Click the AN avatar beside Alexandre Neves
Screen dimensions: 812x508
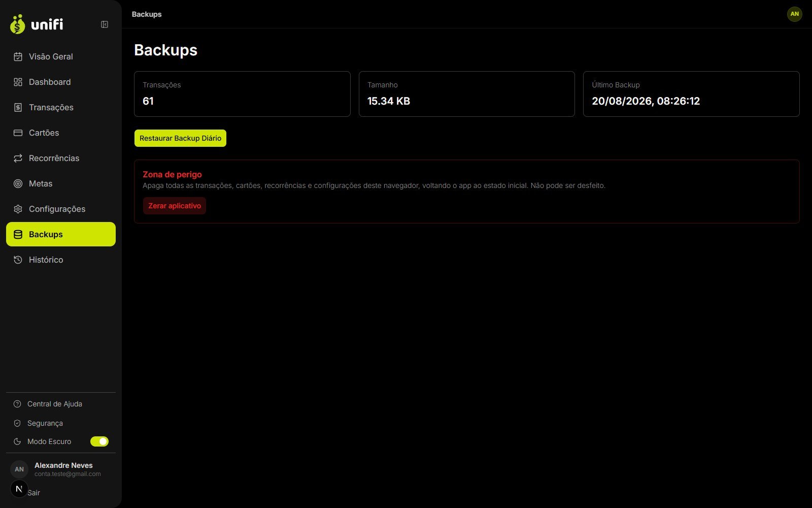click(19, 469)
